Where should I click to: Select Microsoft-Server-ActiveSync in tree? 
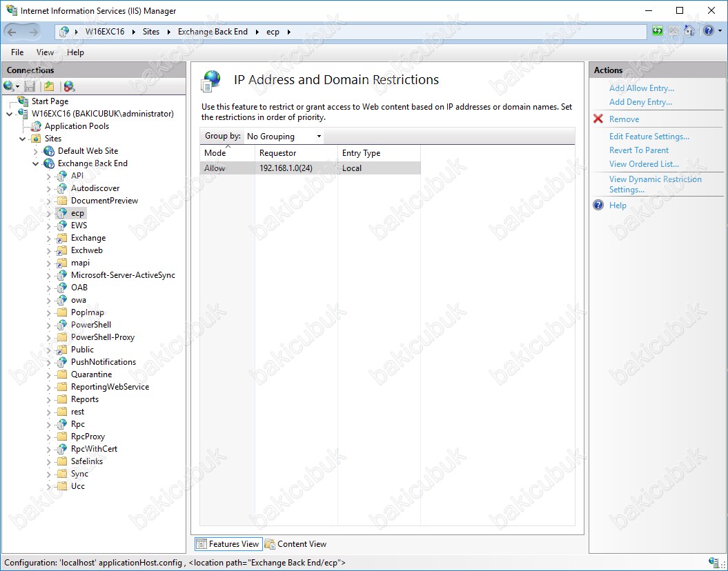123,275
